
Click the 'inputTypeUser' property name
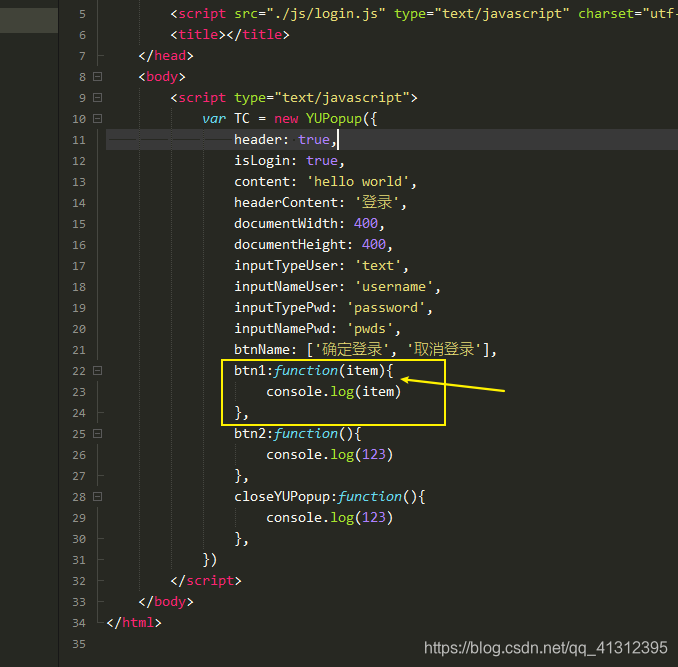coord(285,265)
